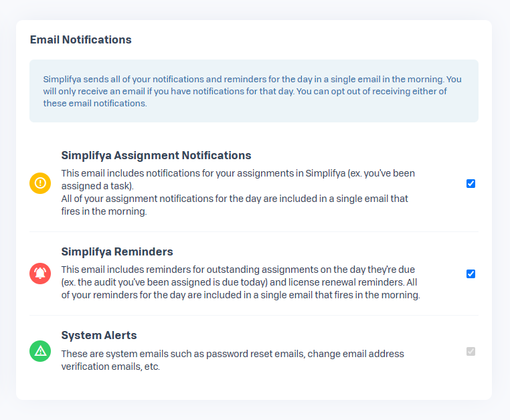Viewport: 510px width, 420px height.
Task: Click the greyed-out System Alerts checkbox
Action: click(x=471, y=351)
